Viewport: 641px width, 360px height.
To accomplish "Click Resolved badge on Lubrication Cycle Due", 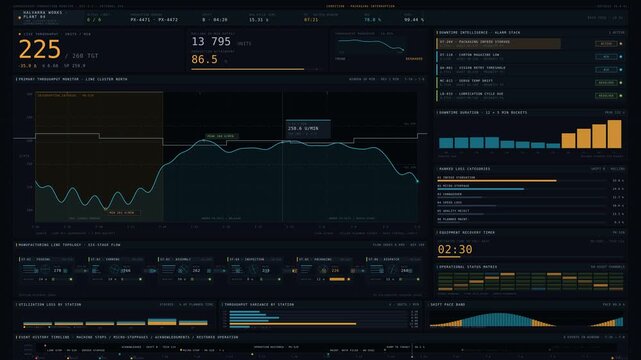I will (x=606, y=96).
